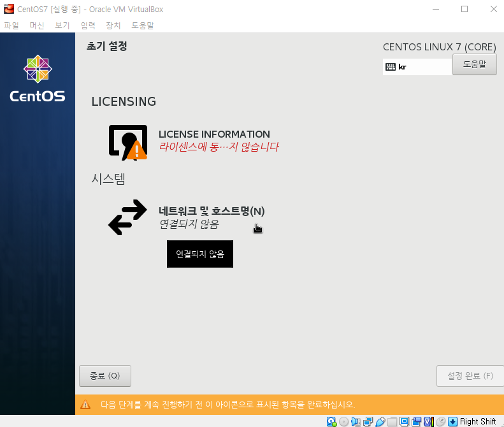Minimize the VirtualBox window
Image resolution: width=504 pixels, height=427 pixels.
436,9
